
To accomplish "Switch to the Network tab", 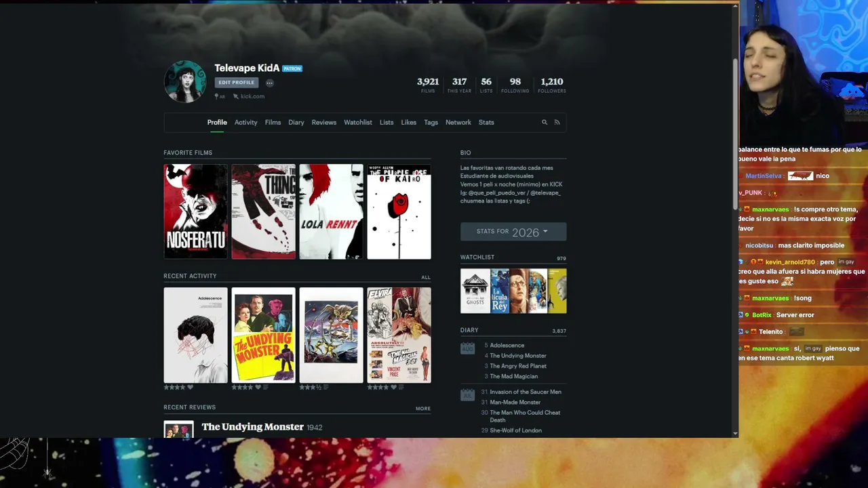I will pos(458,123).
